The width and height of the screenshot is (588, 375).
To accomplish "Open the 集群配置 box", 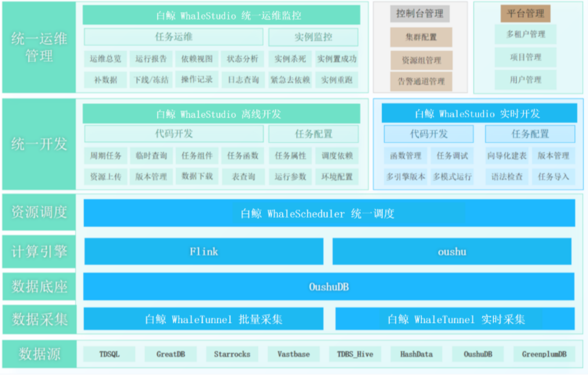I will click(x=421, y=37).
